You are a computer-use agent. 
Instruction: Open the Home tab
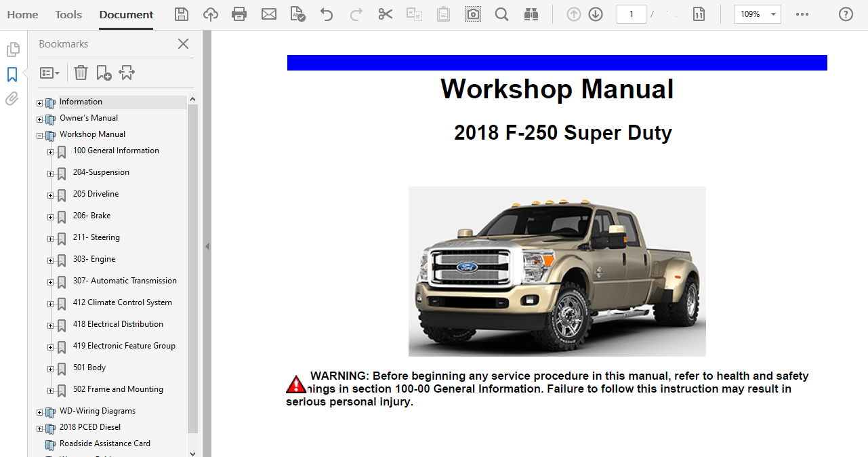(x=22, y=14)
